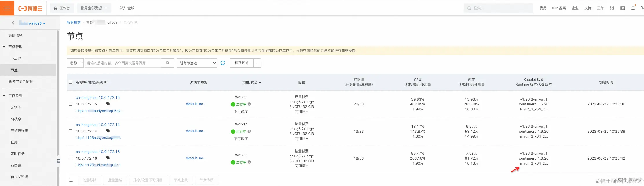Expand the 账号全部资源 dropdown
The image size is (644, 186).
[x=94, y=8]
